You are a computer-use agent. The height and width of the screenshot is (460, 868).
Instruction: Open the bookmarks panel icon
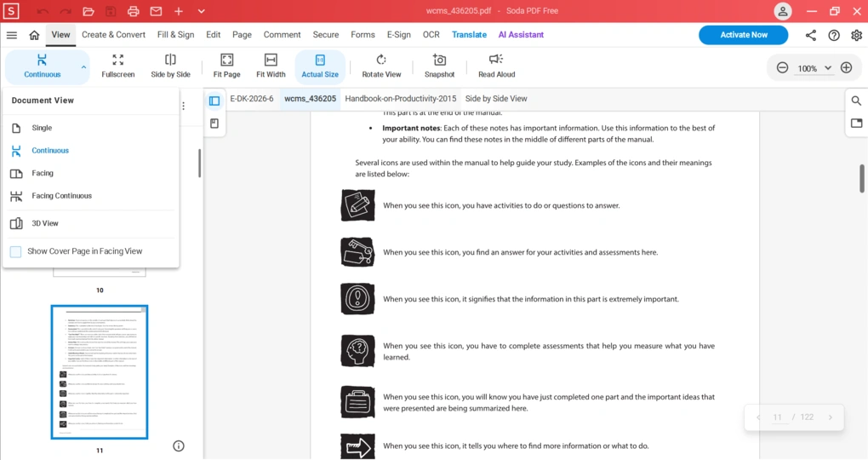(x=214, y=124)
